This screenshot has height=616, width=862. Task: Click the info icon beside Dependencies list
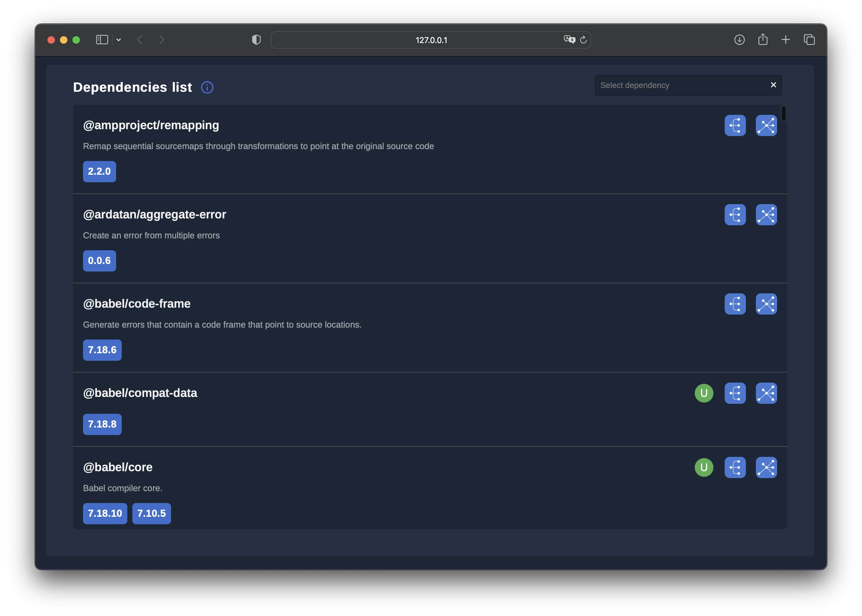[207, 88]
